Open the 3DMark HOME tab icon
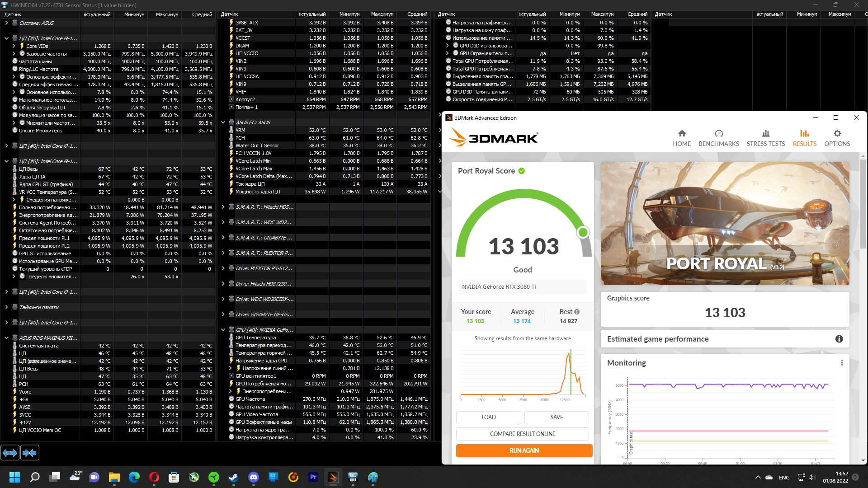The image size is (868, 488). [682, 134]
